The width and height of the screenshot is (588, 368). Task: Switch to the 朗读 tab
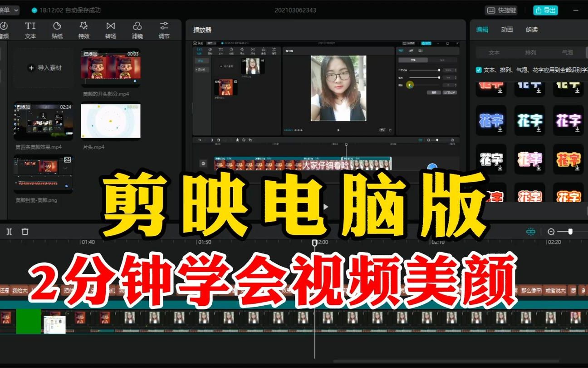tap(532, 30)
